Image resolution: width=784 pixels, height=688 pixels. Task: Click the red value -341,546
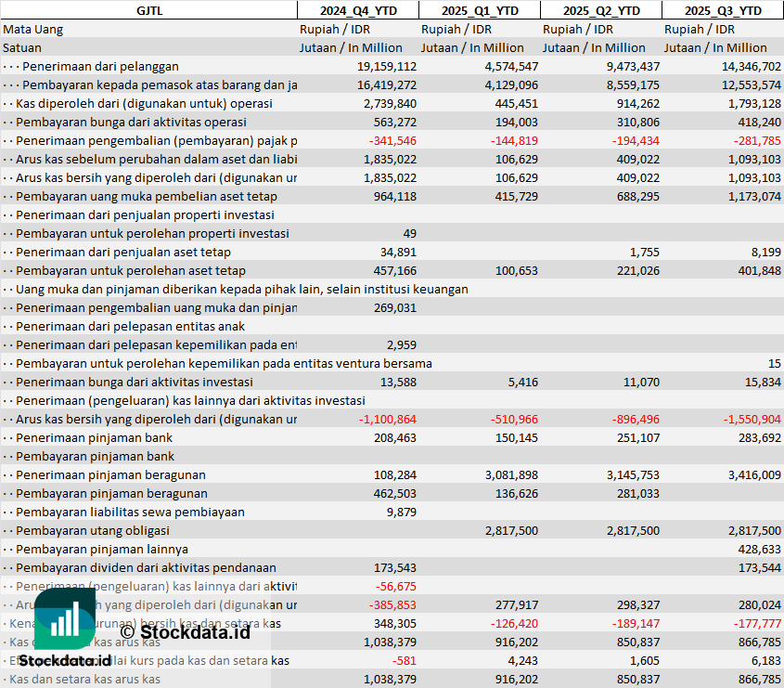pyautogui.click(x=392, y=140)
